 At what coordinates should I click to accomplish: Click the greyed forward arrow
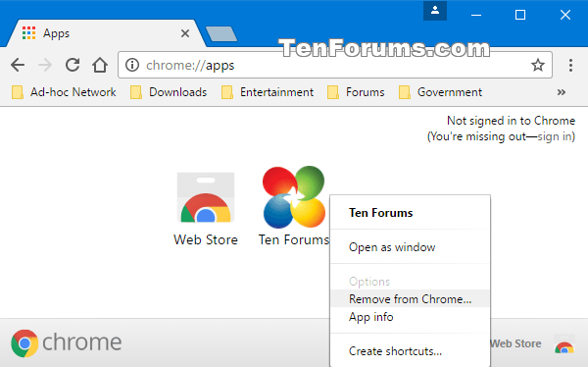coord(45,65)
